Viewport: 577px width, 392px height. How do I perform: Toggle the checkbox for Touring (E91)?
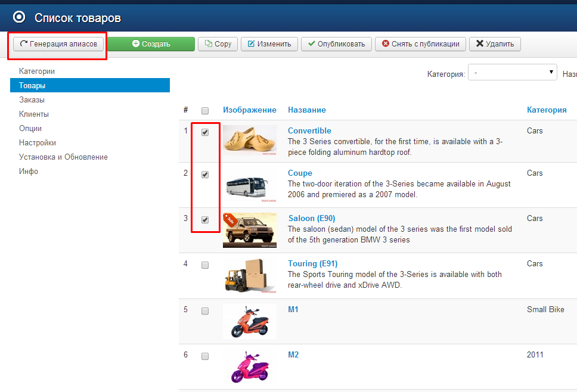click(205, 265)
